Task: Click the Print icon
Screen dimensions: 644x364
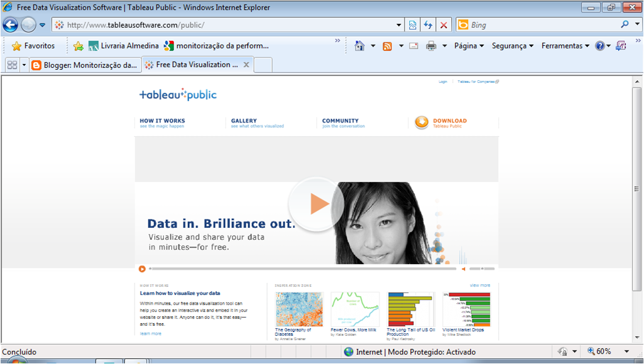Action: point(431,46)
